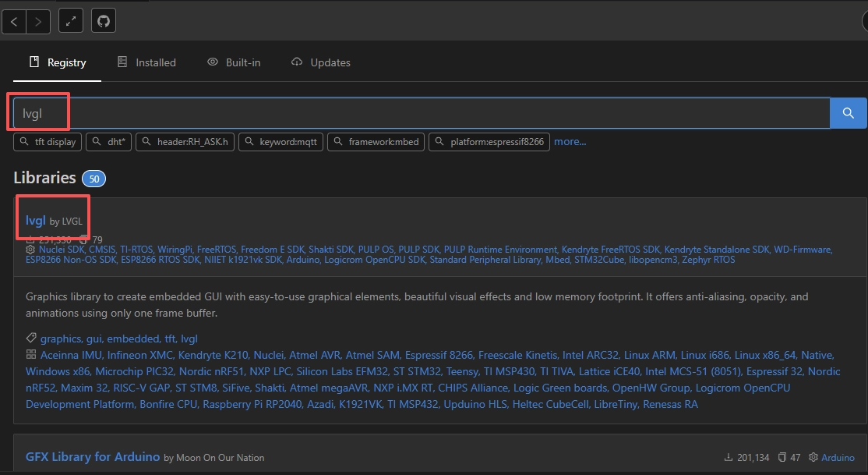Click the Libraries count badge 50
The width and height of the screenshot is (868, 475).
94,179
